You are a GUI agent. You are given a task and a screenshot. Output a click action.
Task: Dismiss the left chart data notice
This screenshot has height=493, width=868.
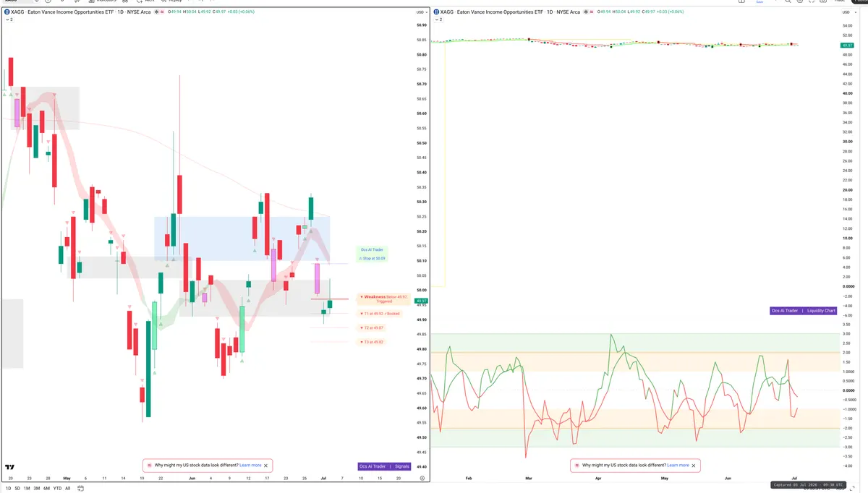(266, 466)
